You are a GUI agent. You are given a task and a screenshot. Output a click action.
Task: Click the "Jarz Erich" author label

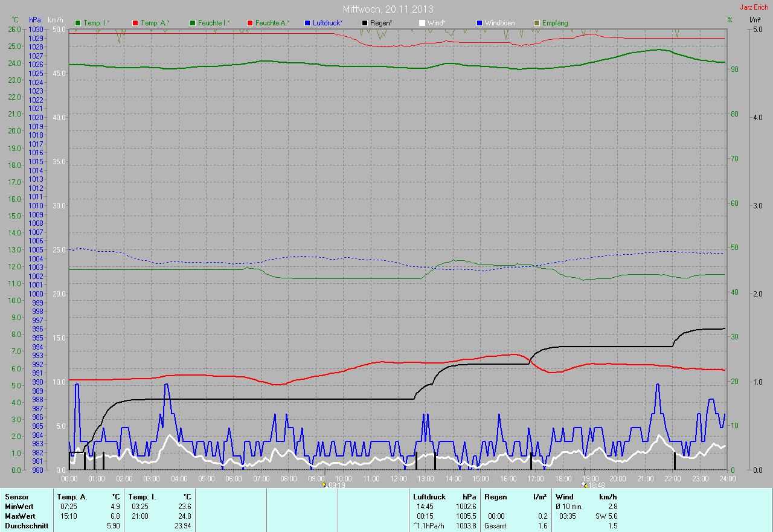pos(755,7)
